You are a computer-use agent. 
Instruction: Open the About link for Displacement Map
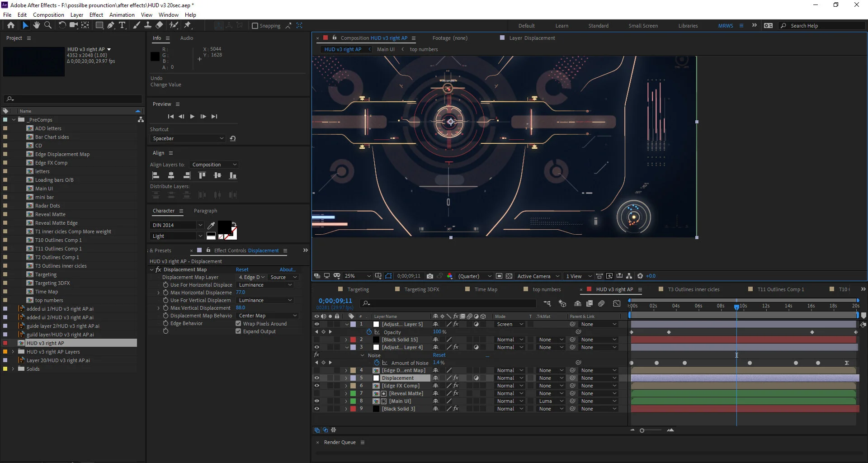(288, 269)
